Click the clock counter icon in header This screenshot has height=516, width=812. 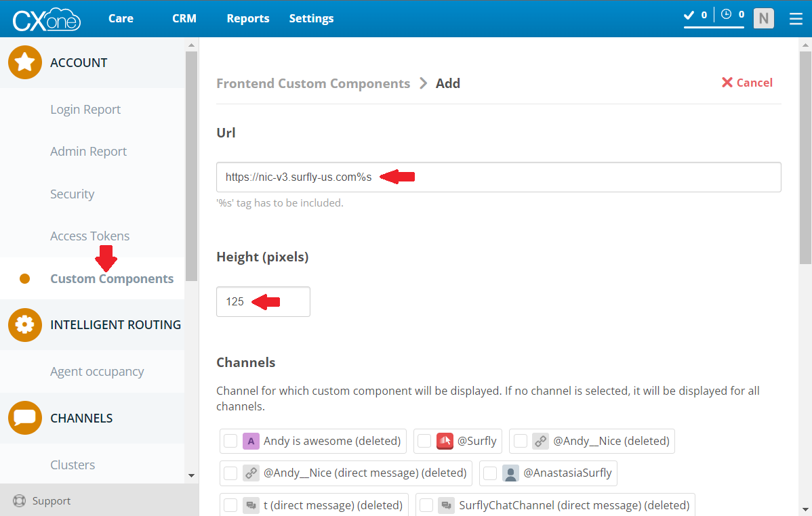[x=726, y=14]
